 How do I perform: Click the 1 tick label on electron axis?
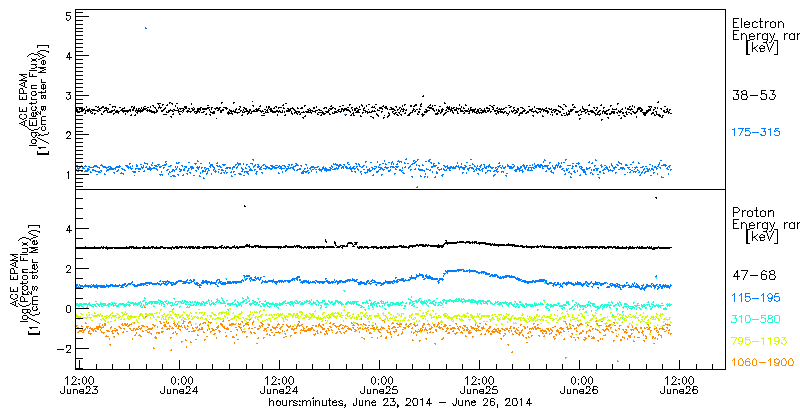(x=71, y=174)
